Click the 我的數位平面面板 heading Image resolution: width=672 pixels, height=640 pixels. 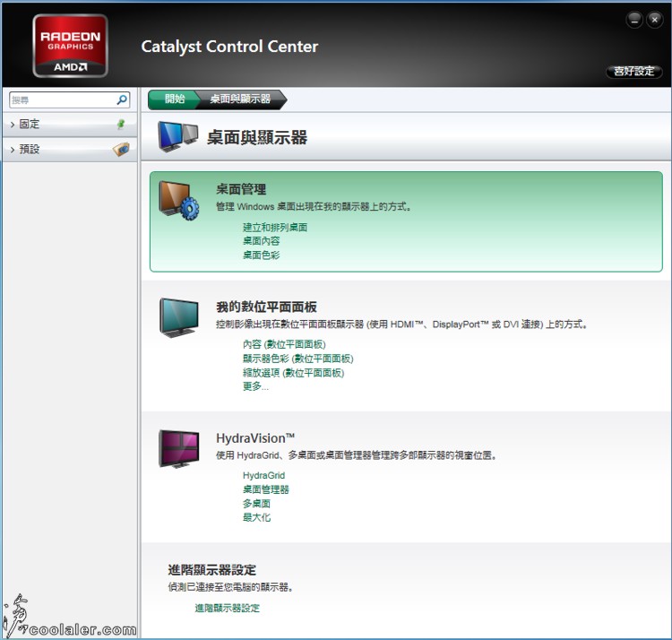pos(266,307)
